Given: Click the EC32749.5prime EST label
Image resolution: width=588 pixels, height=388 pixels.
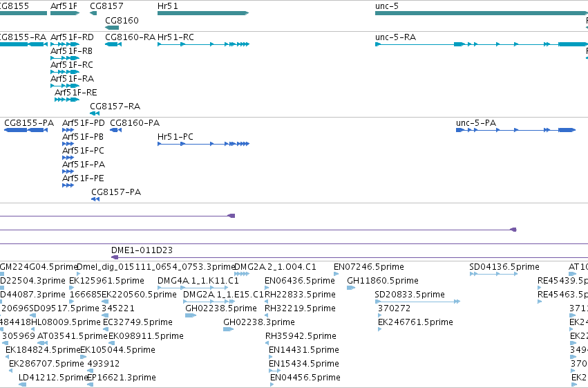Looking at the screenshot, I should point(137,322).
